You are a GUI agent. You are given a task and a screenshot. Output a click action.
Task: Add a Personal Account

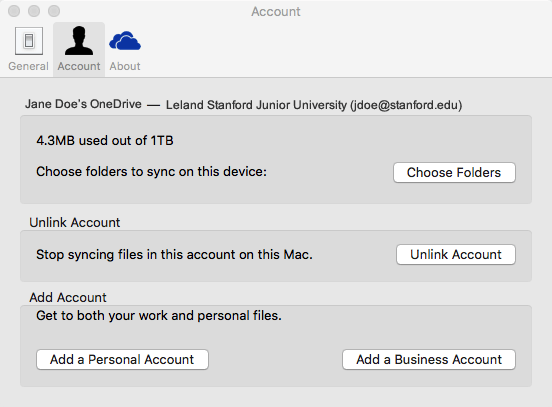[122, 359]
